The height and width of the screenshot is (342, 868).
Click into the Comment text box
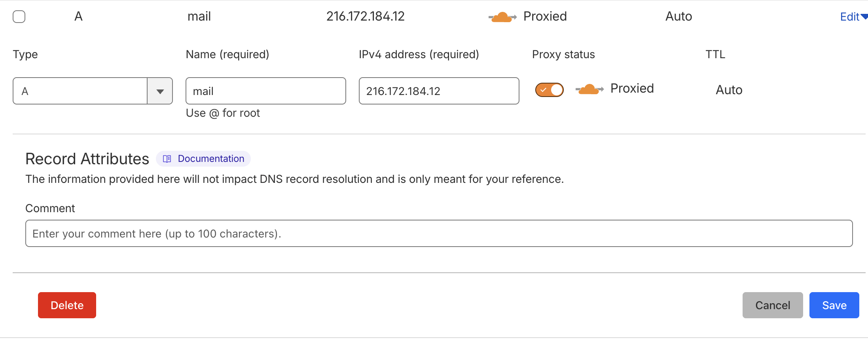pyautogui.click(x=439, y=234)
